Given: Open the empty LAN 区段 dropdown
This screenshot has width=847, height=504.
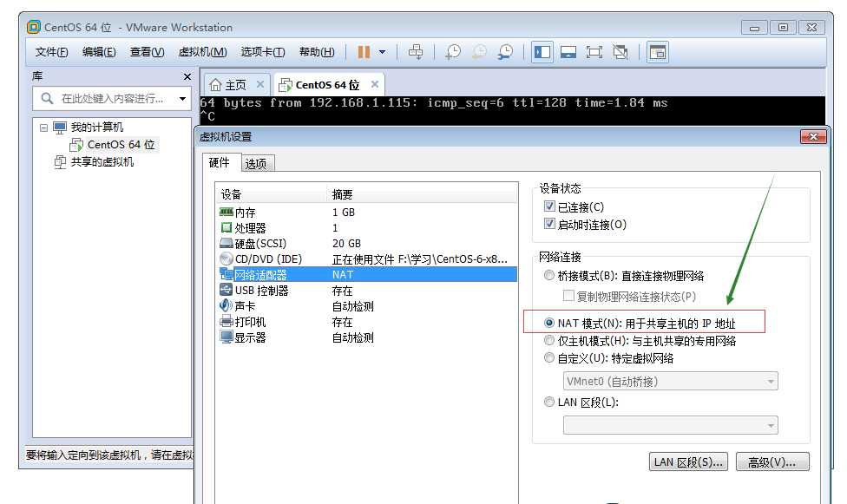Looking at the screenshot, I should [670, 425].
